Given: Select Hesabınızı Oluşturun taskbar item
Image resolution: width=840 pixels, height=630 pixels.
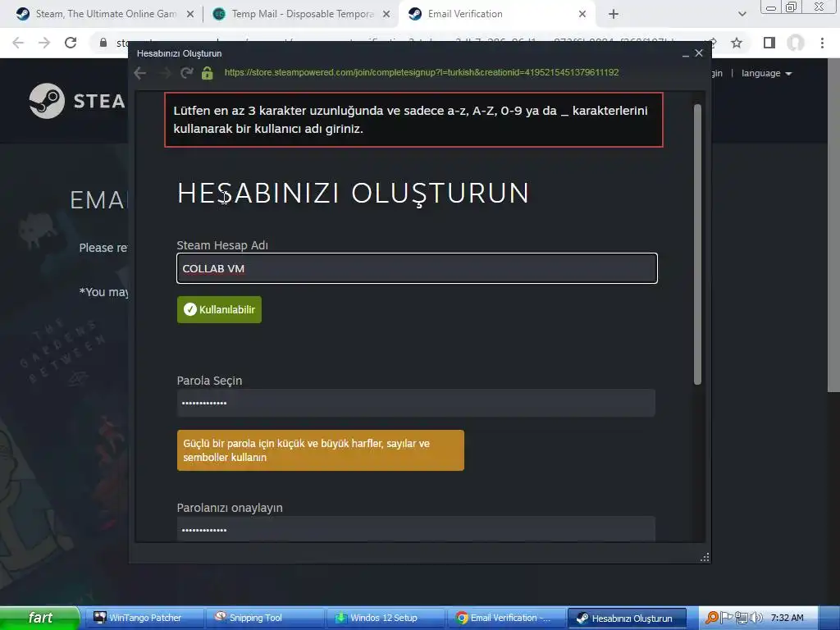Looking at the screenshot, I should tap(627, 618).
